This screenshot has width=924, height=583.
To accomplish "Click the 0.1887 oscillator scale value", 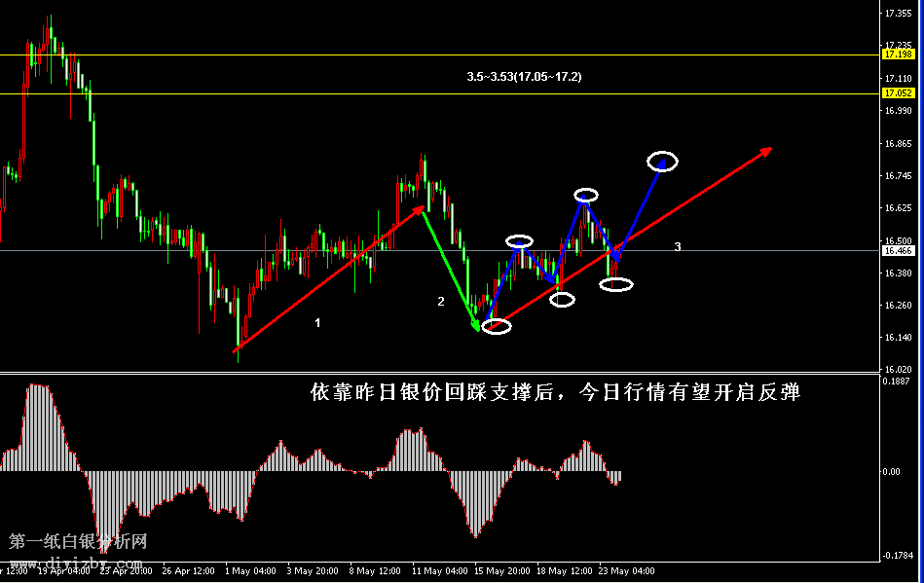I will click(897, 382).
